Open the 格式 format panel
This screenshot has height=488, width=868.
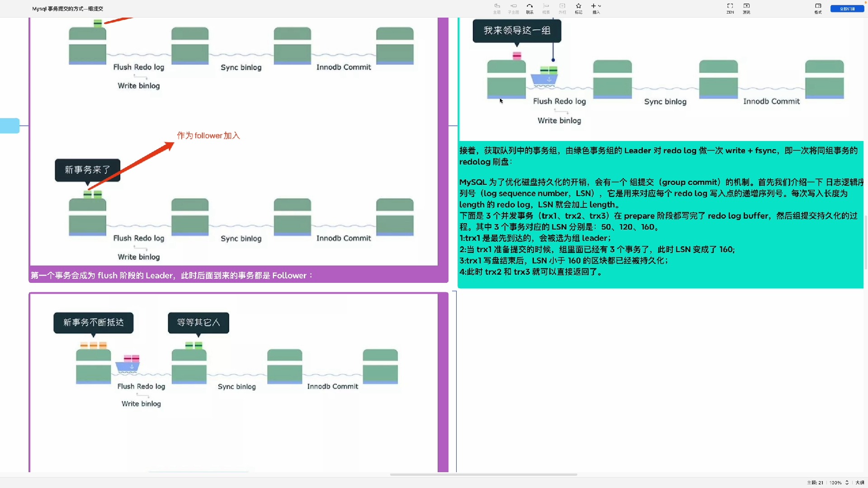pyautogui.click(x=818, y=8)
